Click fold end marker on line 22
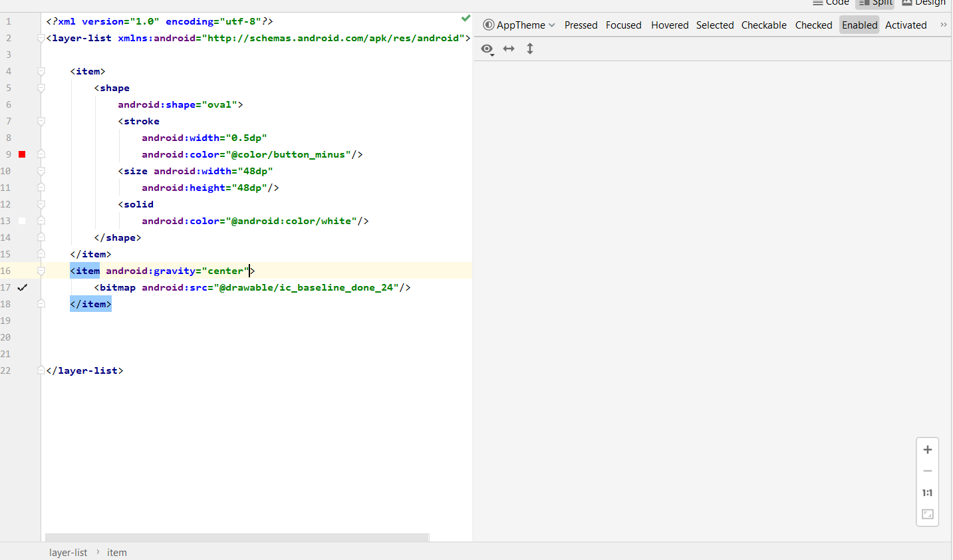The image size is (953, 560). pos(41,370)
